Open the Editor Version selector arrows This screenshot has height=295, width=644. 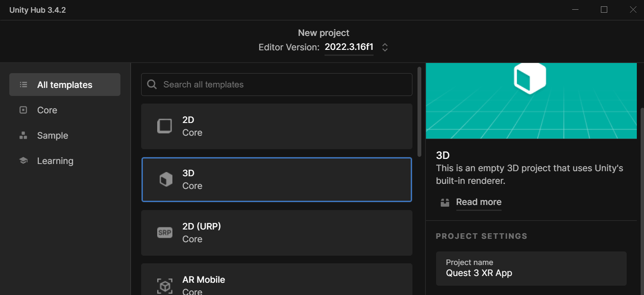click(x=385, y=47)
